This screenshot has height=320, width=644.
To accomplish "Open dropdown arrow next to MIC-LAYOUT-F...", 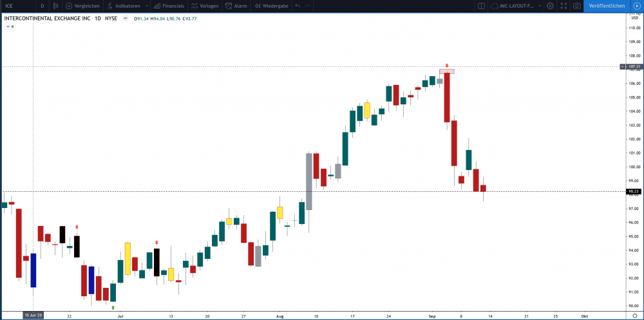I will coord(539,6).
